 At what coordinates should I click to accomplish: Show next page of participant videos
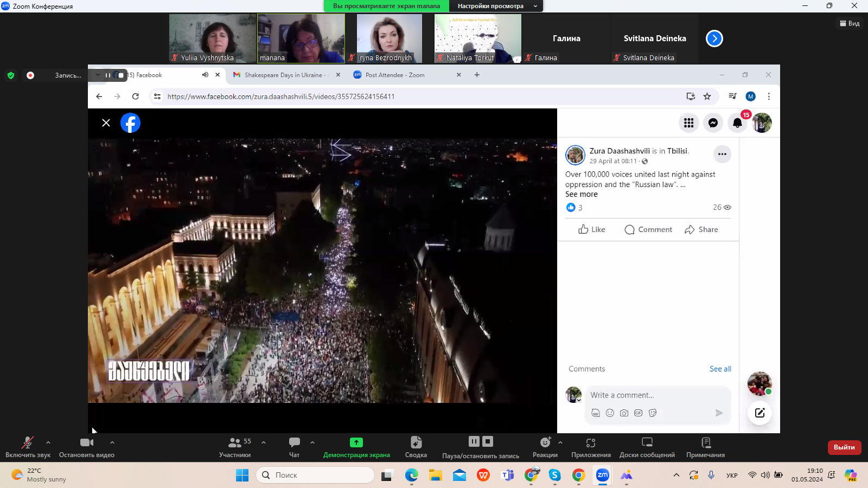click(x=714, y=38)
